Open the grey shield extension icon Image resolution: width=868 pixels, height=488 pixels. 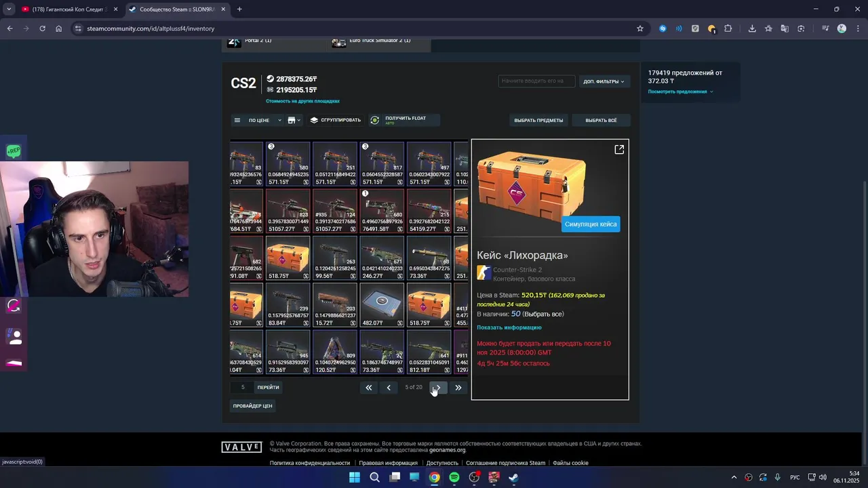(695, 28)
